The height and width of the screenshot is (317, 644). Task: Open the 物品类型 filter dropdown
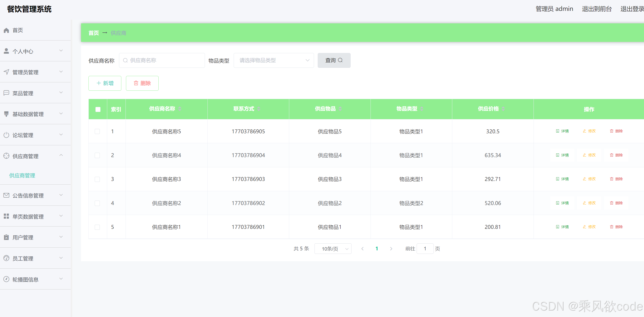[x=273, y=60]
